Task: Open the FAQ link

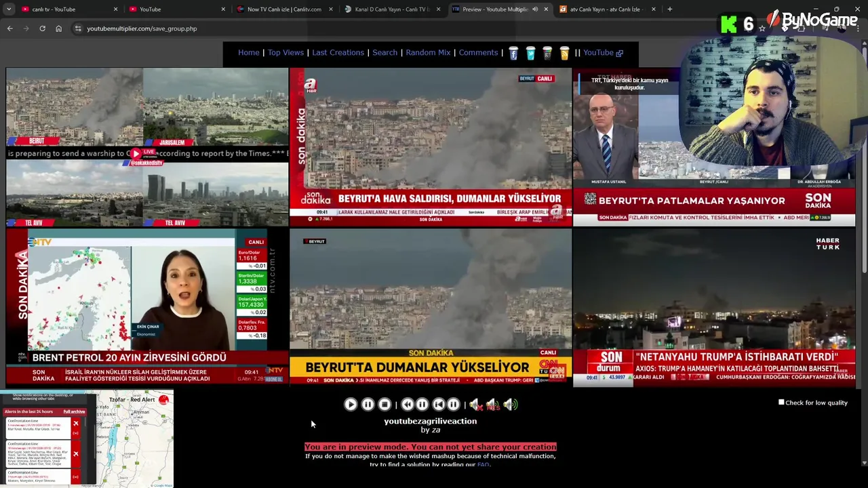Action: pyautogui.click(x=483, y=465)
